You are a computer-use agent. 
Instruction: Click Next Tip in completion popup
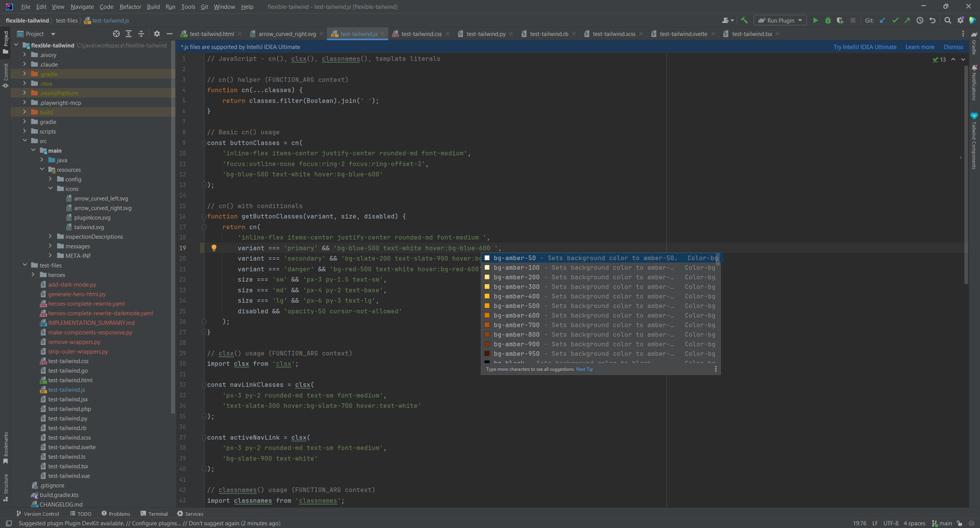[x=584, y=369]
